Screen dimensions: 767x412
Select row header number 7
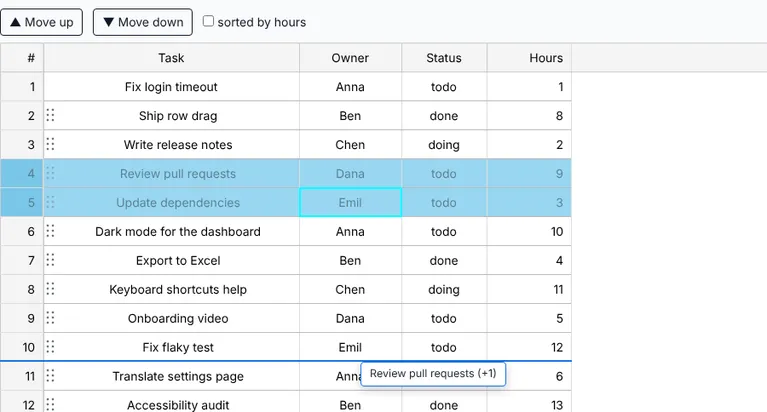pos(22,260)
